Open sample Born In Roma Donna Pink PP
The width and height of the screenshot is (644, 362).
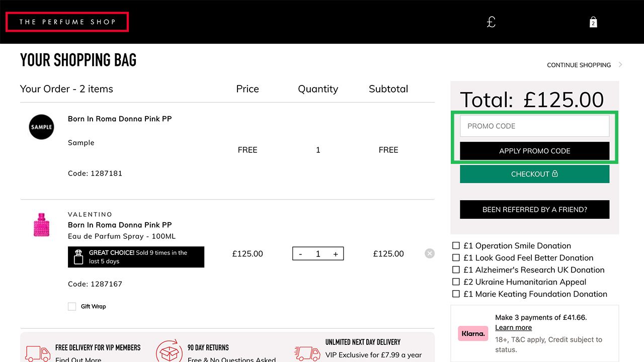[120, 119]
